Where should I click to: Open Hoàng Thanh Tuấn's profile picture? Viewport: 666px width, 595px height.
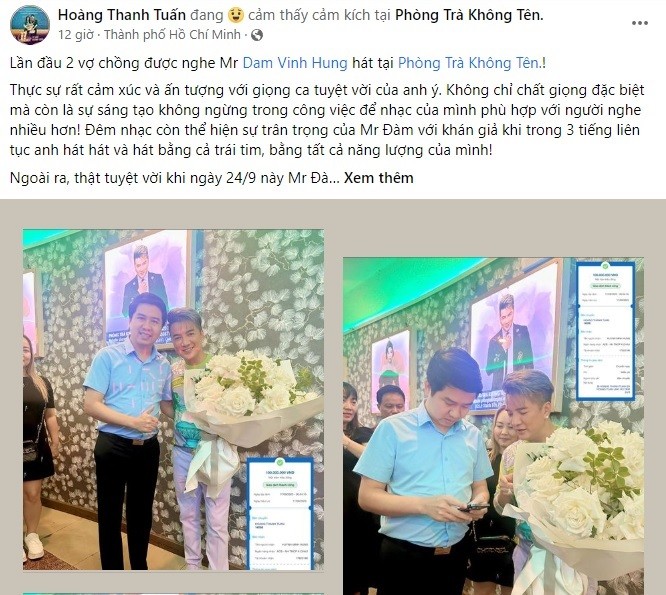tap(30, 25)
